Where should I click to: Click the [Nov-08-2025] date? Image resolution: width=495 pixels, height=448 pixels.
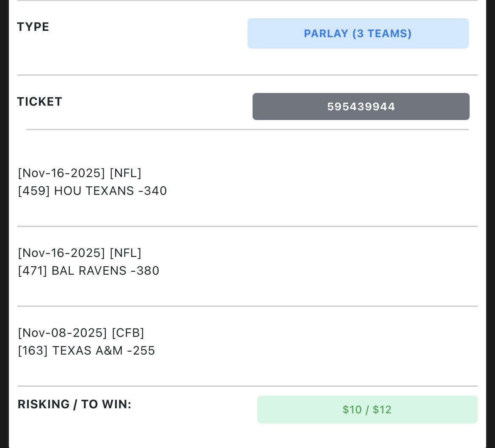click(x=62, y=333)
